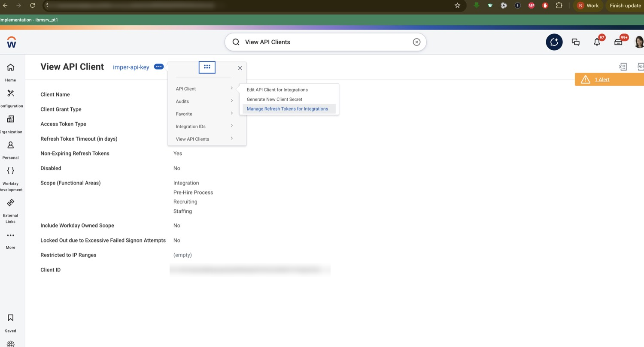Click the search magnifier icon

(236, 42)
